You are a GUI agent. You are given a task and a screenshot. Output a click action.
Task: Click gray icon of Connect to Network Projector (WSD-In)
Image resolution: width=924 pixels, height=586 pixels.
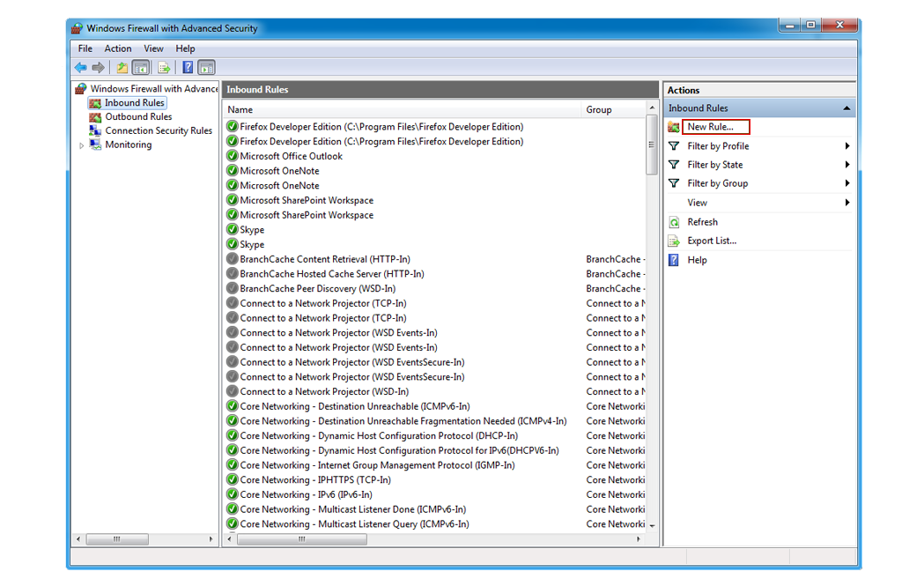pos(233,391)
